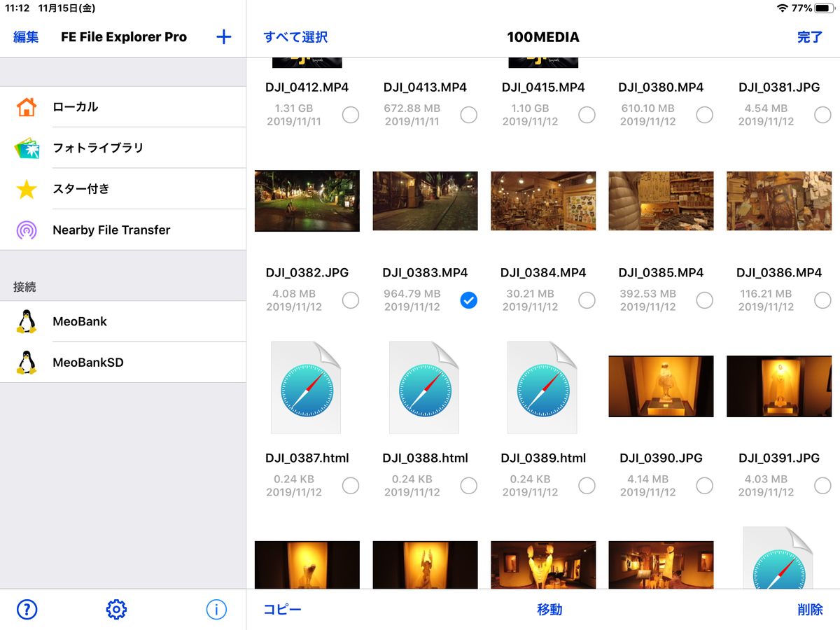Copy selected files with コピー

coord(282,610)
